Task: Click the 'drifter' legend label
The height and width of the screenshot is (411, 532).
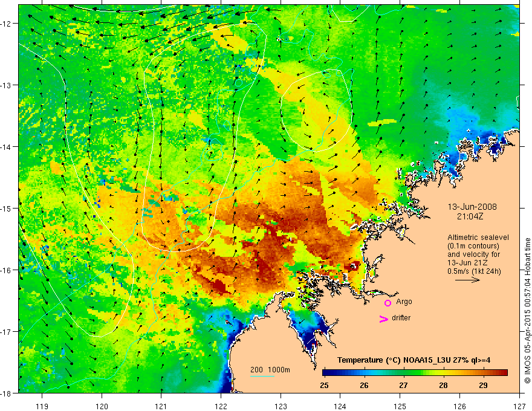Action: click(401, 318)
